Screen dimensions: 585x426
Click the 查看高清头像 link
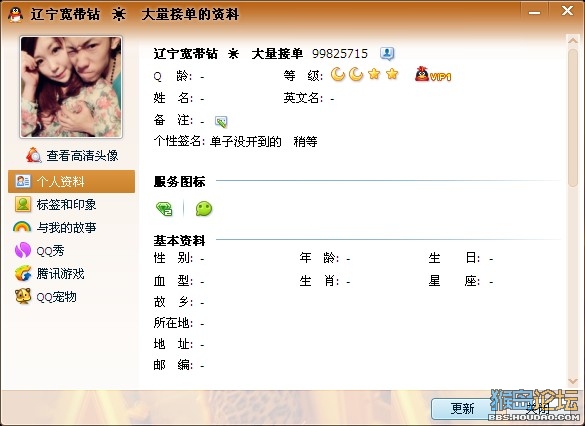82,156
